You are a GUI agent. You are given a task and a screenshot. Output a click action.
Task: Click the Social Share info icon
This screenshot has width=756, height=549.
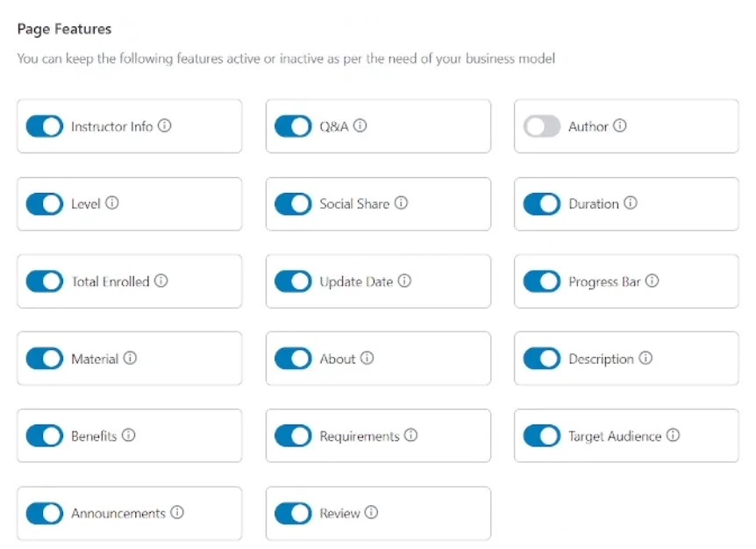click(402, 203)
